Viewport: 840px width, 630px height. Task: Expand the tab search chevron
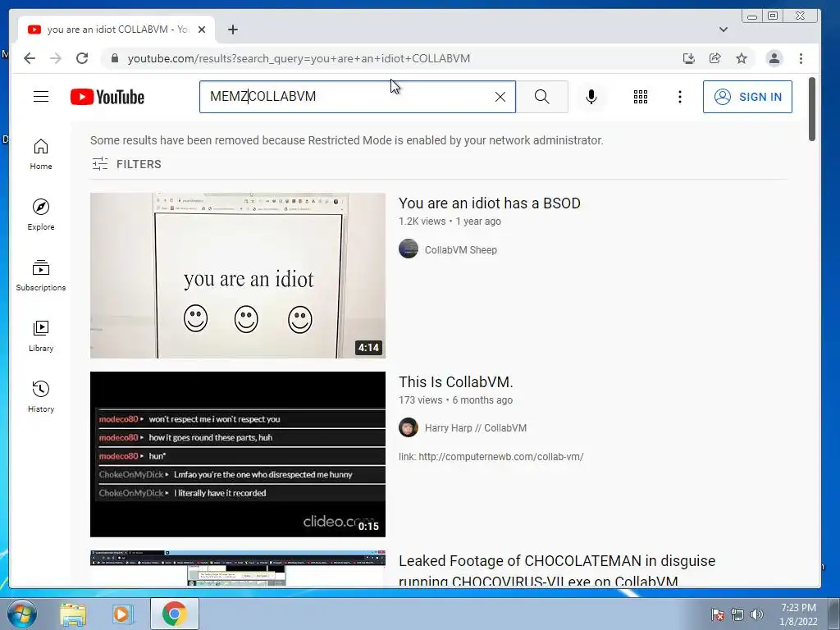click(724, 30)
